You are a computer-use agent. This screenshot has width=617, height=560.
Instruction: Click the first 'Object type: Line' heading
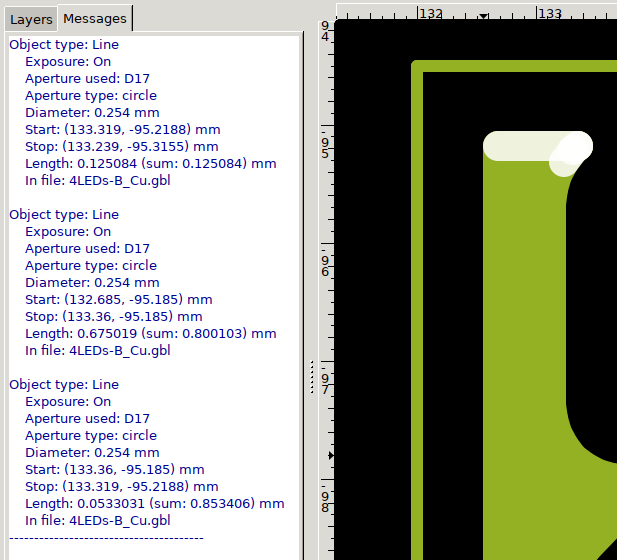64,44
